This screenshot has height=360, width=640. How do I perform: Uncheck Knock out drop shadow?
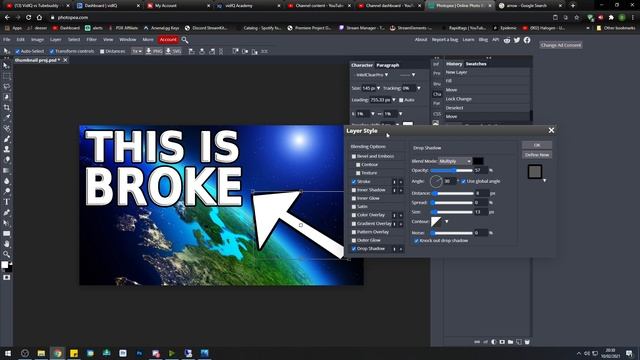416,241
